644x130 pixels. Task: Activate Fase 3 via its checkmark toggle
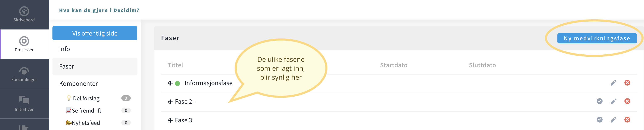pos(599,120)
